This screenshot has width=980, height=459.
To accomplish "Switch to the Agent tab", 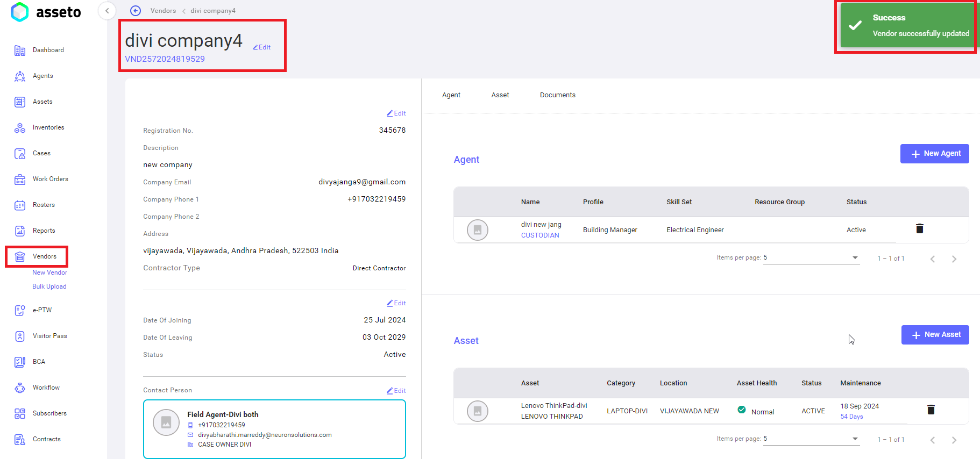I will pyautogui.click(x=451, y=95).
